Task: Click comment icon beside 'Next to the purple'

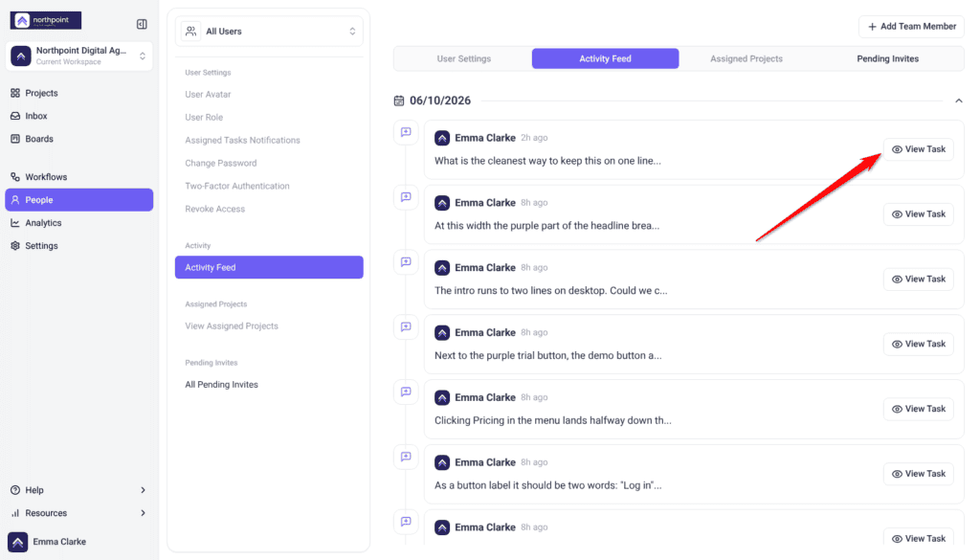Action: point(406,327)
